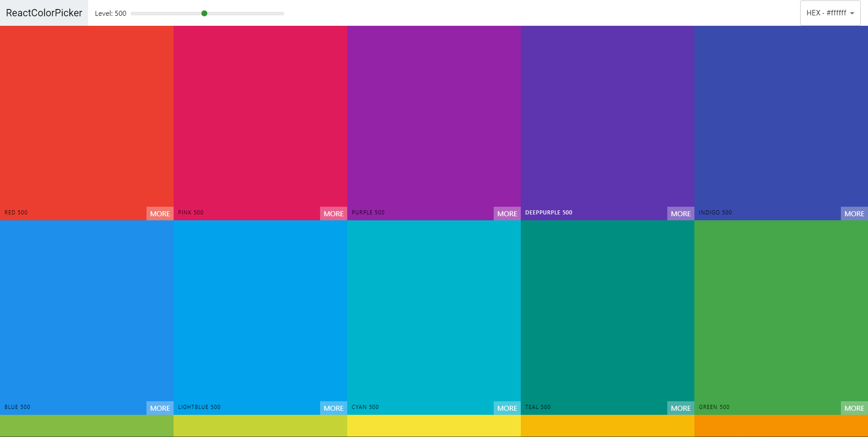Viewport: 868px width, 437px height.
Task: Click MORE on the Teal 500 swatch
Action: click(680, 408)
